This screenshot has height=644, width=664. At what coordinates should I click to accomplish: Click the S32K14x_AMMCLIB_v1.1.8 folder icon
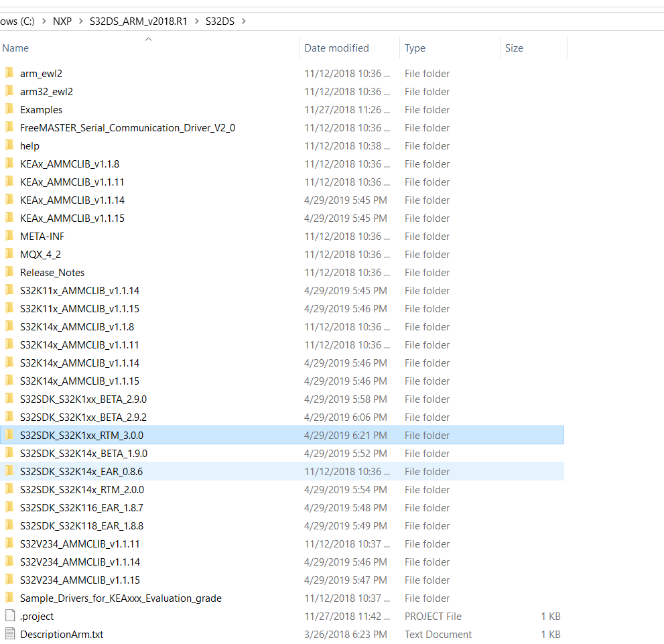(10, 326)
